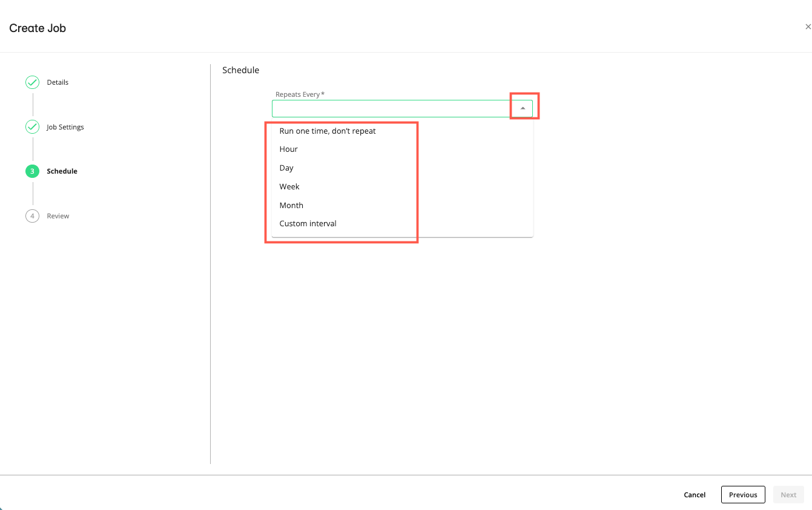812x510 pixels.
Task: Click the Cancel button
Action: [694, 494]
